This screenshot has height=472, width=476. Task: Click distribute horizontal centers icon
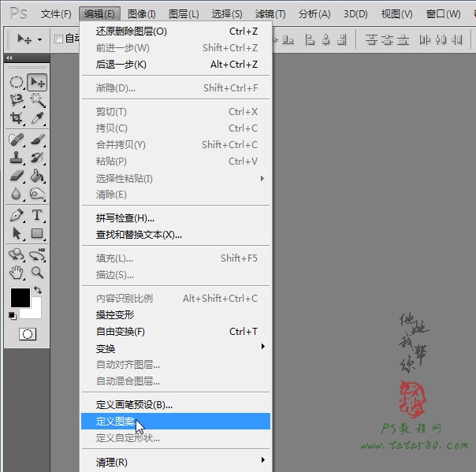[441, 39]
